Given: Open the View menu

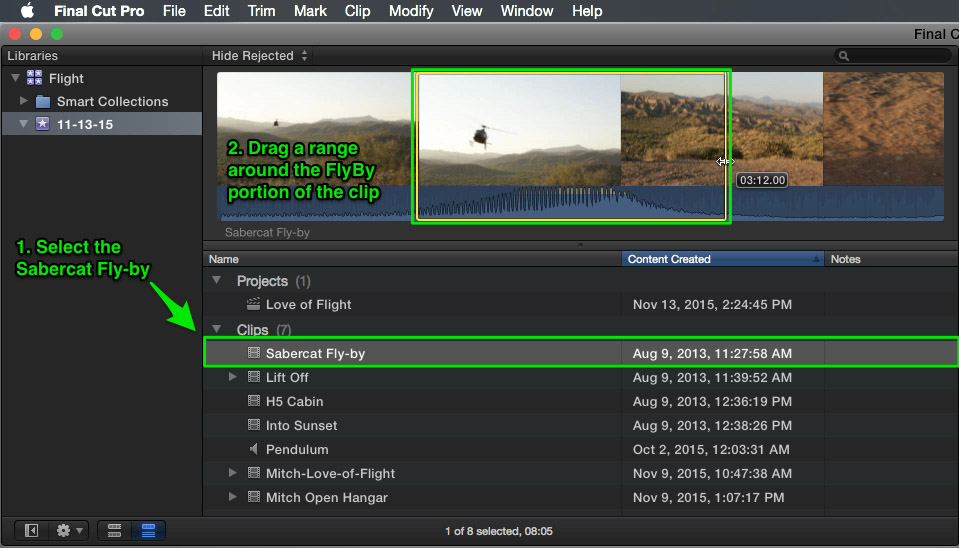Looking at the screenshot, I should coord(467,11).
